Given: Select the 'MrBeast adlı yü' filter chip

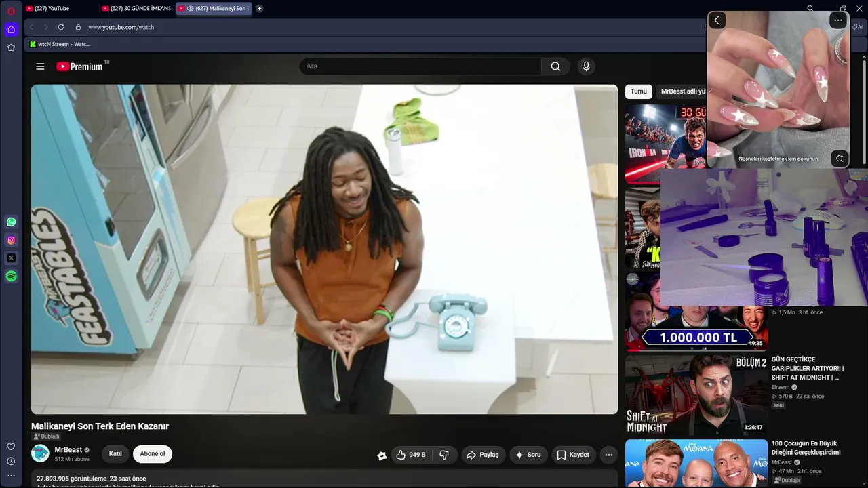Looking at the screenshot, I should 683,91.
